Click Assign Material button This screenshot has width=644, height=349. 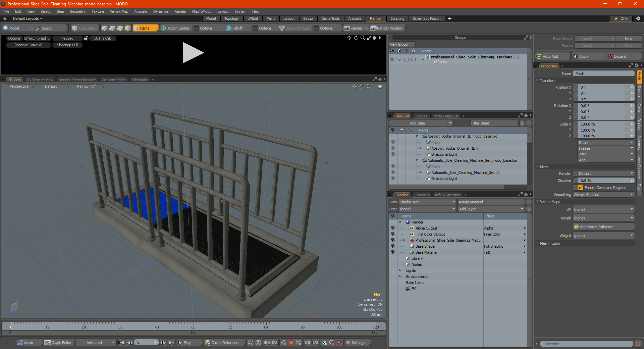tap(491, 202)
